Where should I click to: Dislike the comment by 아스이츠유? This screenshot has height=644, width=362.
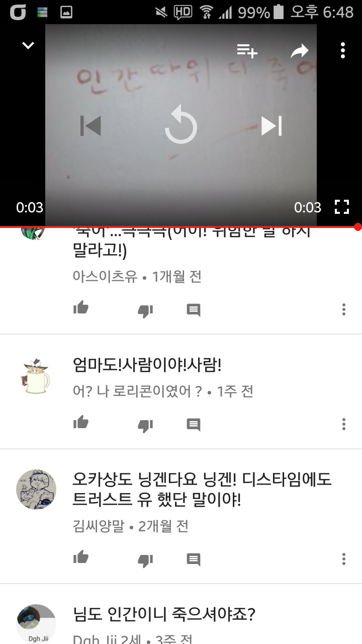tap(145, 311)
